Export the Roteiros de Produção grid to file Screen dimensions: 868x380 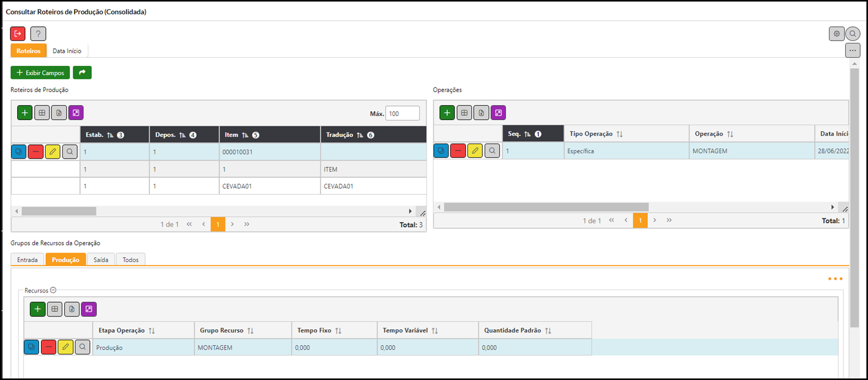(x=59, y=113)
